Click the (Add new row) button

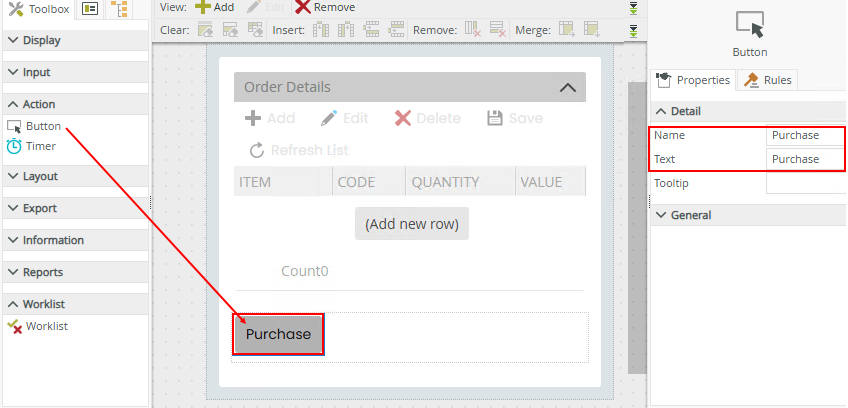click(x=412, y=224)
